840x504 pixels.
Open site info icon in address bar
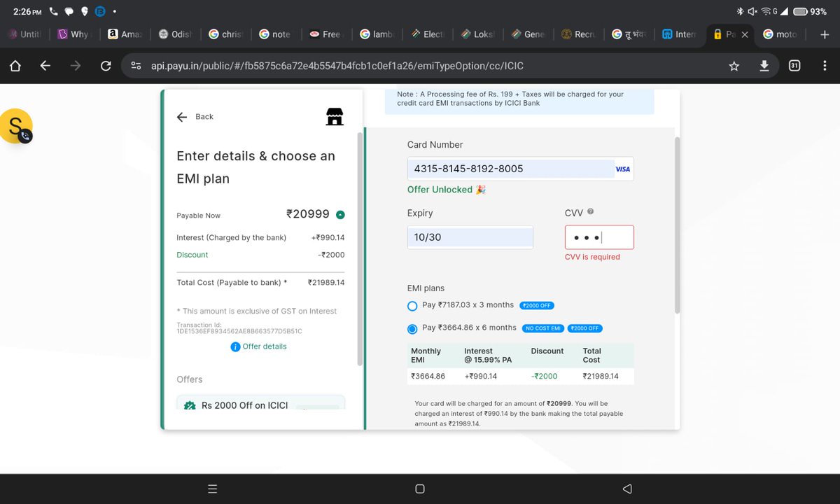[136, 66]
